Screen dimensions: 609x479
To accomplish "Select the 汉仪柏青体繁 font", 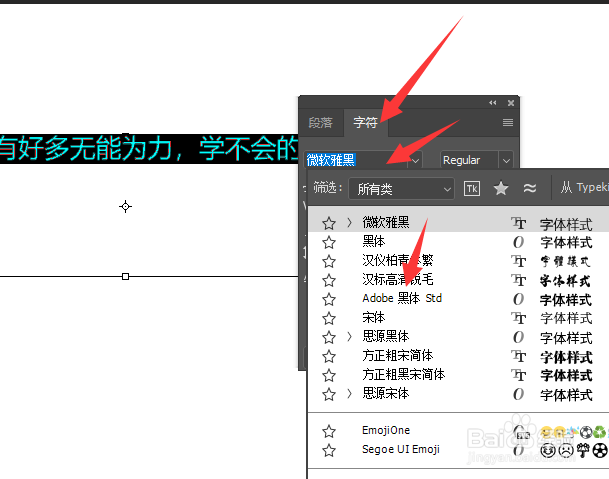I will [x=398, y=260].
